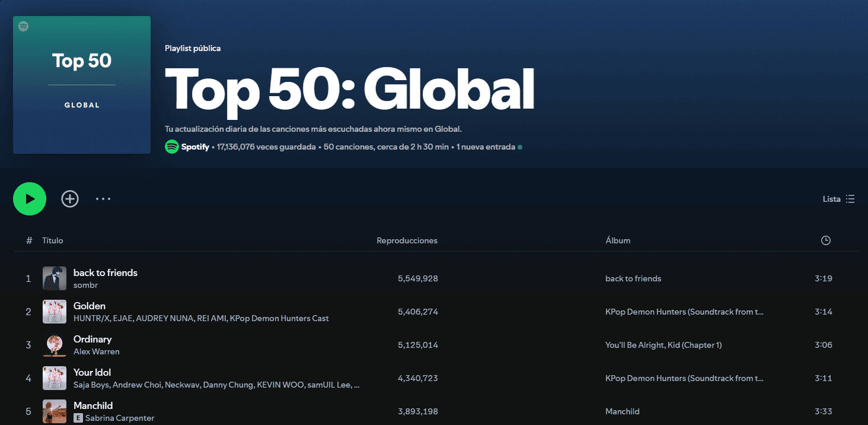Click the Golden track album art
Screen dimensions: 868x425
[55, 312]
